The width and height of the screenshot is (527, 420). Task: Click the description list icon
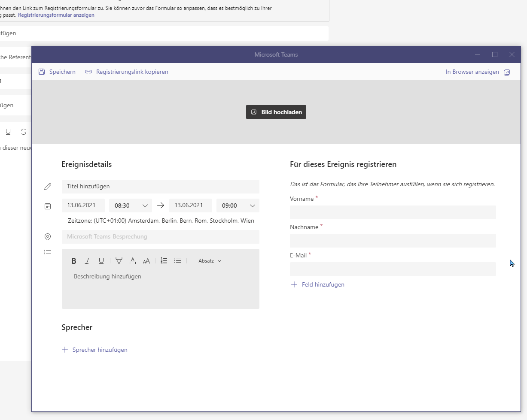click(48, 252)
